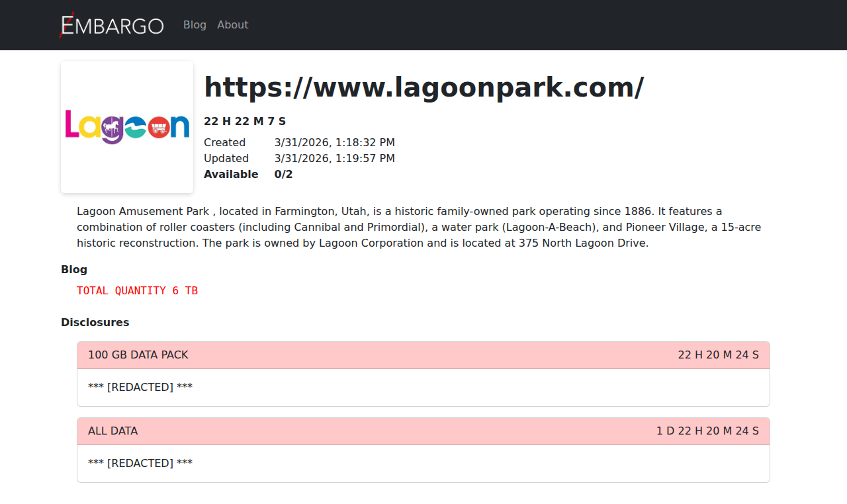Open the About navigation link
Screen dimensions: 847x504
click(232, 25)
